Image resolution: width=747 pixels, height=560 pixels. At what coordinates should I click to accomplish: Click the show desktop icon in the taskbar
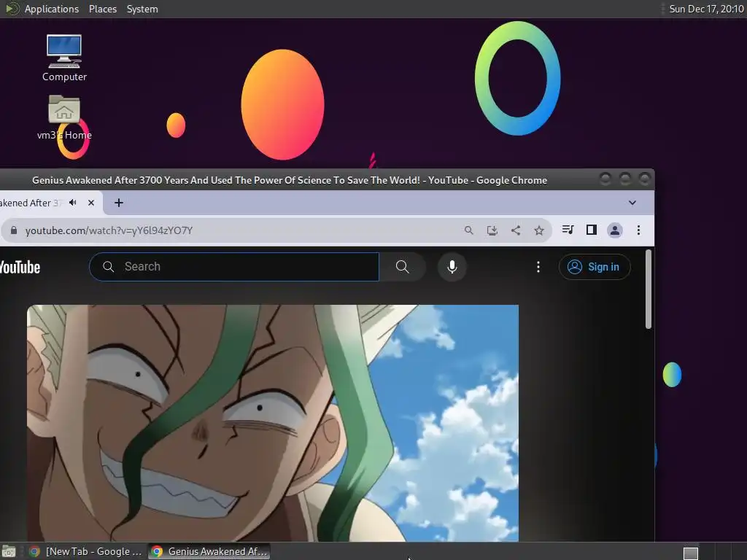9,552
